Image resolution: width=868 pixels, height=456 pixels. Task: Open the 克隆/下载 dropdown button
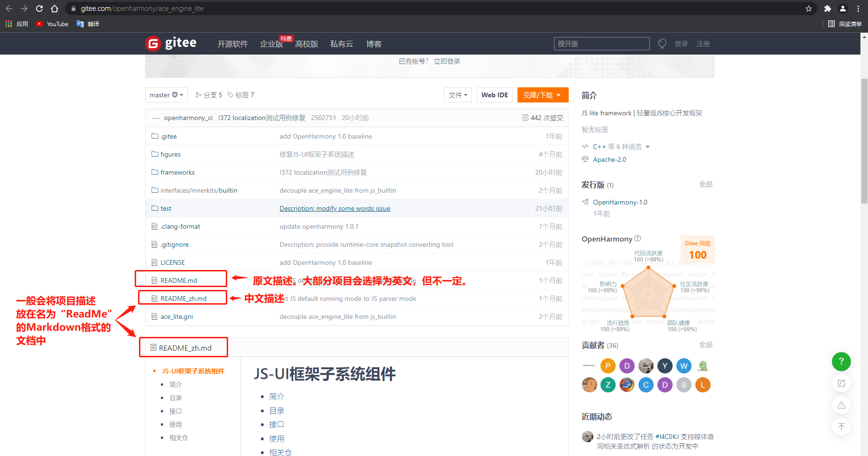543,95
